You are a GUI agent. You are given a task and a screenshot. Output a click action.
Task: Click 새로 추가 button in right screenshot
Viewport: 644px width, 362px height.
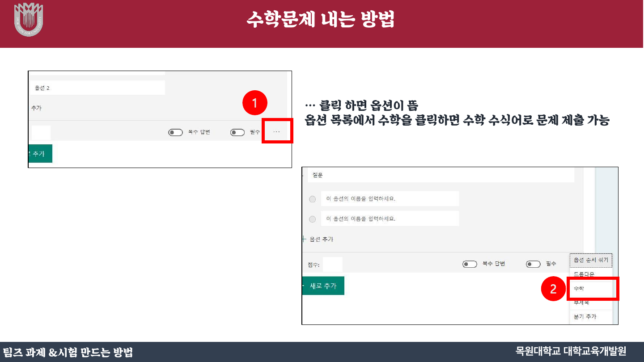coord(323,286)
